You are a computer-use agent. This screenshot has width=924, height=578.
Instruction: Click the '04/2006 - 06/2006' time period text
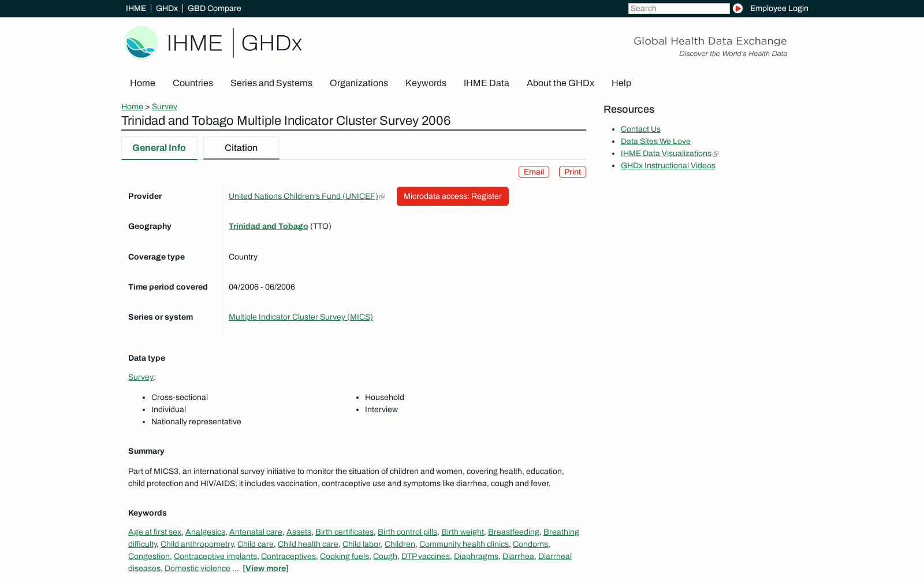coord(262,287)
